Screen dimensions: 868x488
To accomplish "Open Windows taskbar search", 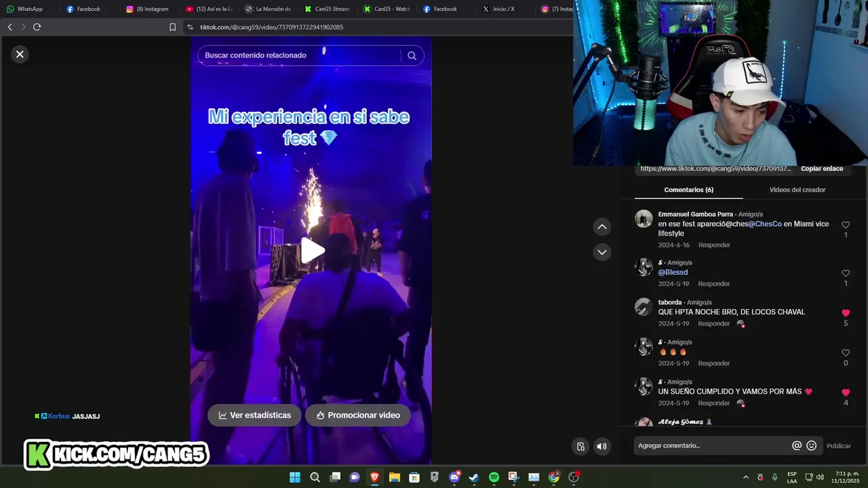I will pyautogui.click(x=315, y=477).
